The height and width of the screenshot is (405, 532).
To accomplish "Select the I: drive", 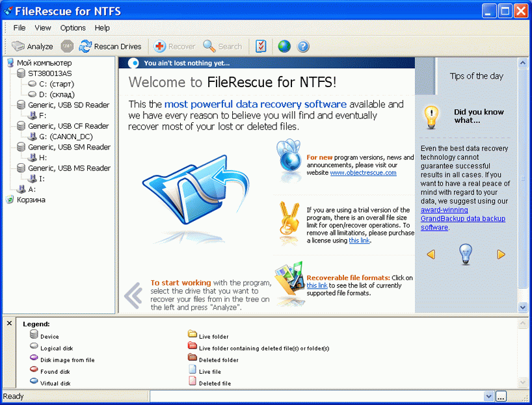I will (x=42, y=178).
